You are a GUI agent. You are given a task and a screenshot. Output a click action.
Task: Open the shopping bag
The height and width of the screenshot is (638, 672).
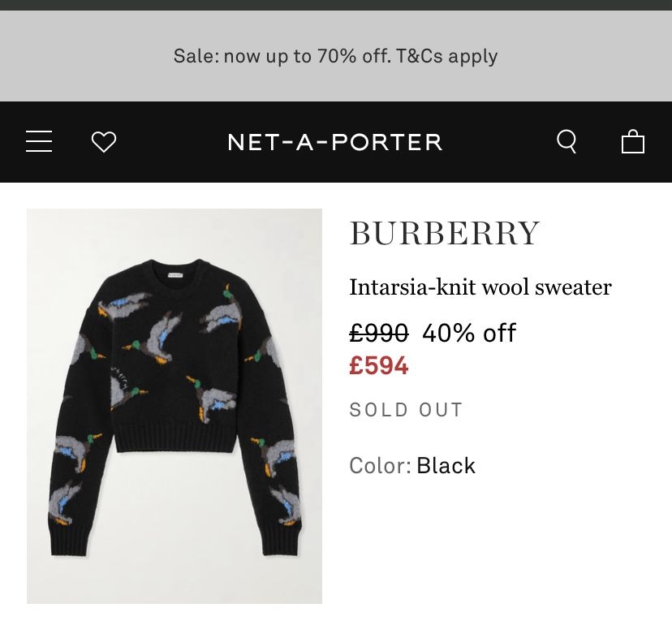(632, 142)
